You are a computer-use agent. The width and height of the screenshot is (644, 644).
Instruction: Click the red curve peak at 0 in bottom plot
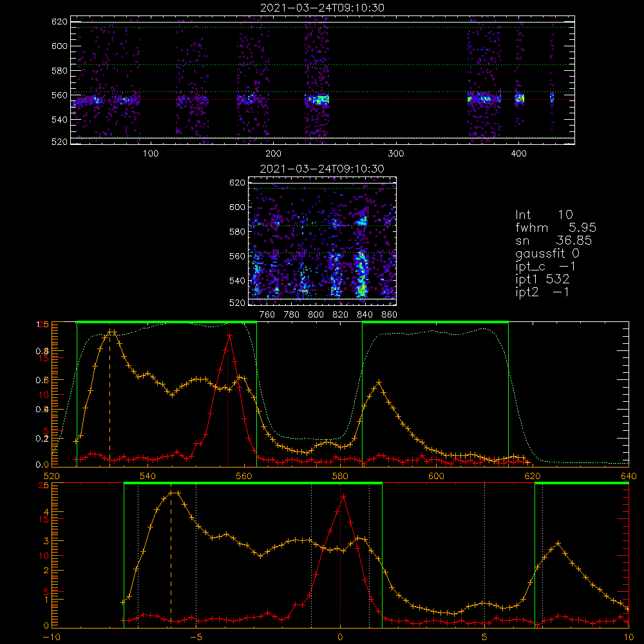(343, 496)
